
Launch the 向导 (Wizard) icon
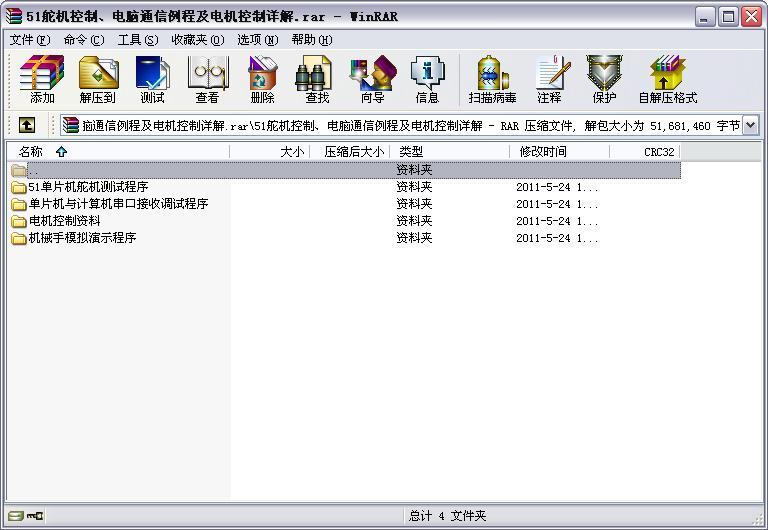click(x=372, y=80)
